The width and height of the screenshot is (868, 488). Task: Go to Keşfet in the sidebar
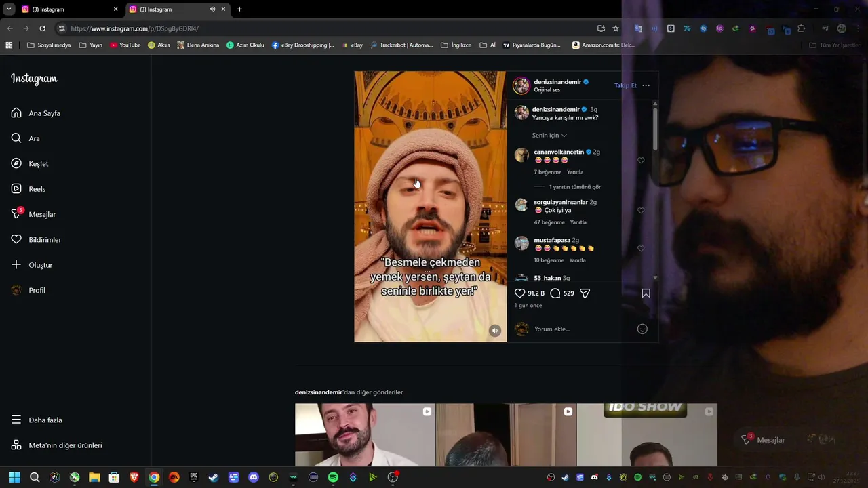pos(30,163)
